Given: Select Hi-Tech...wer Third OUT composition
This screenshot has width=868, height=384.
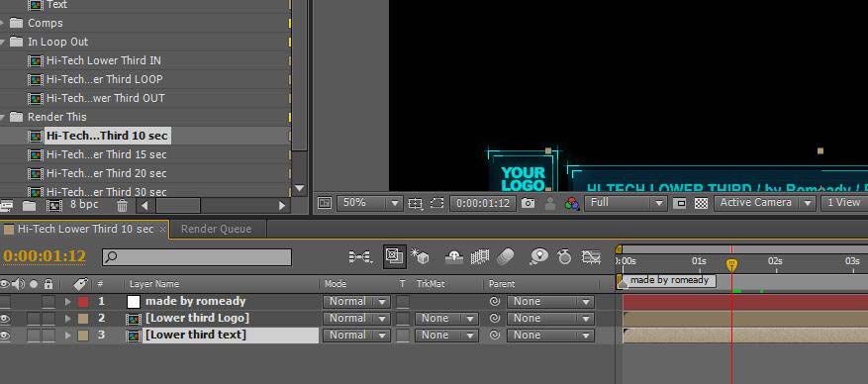Looking at the screenshot, I should coord(105,99).
